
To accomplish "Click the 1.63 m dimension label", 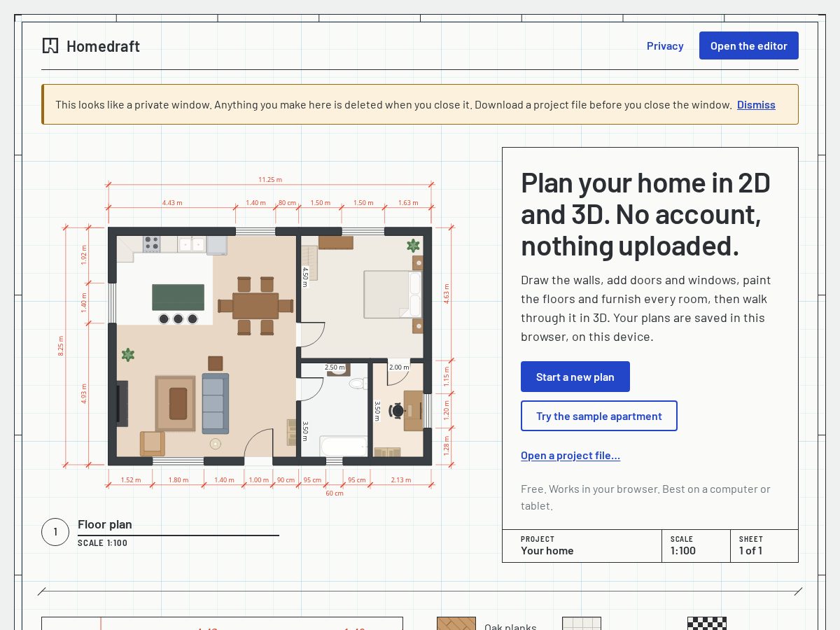I will pyautogui.click(x=408, y=203).
